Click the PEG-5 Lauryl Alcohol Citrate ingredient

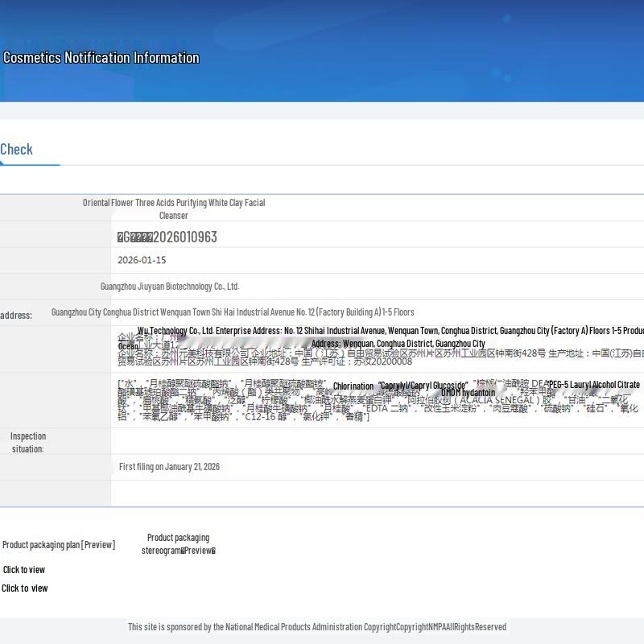point(593,385)
